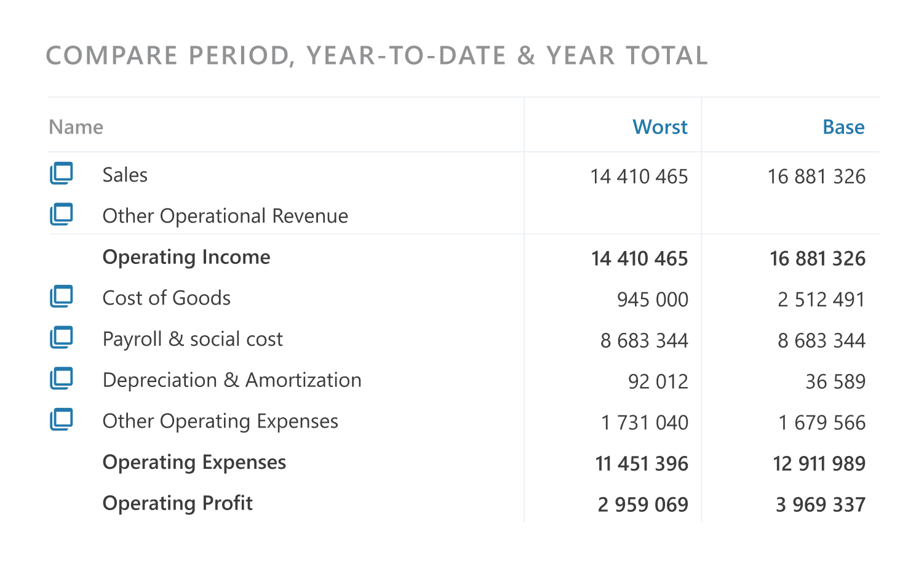The width and height of the screenshot is (924, 563).
Task: Select the Base column header
Action: (843, 127)
